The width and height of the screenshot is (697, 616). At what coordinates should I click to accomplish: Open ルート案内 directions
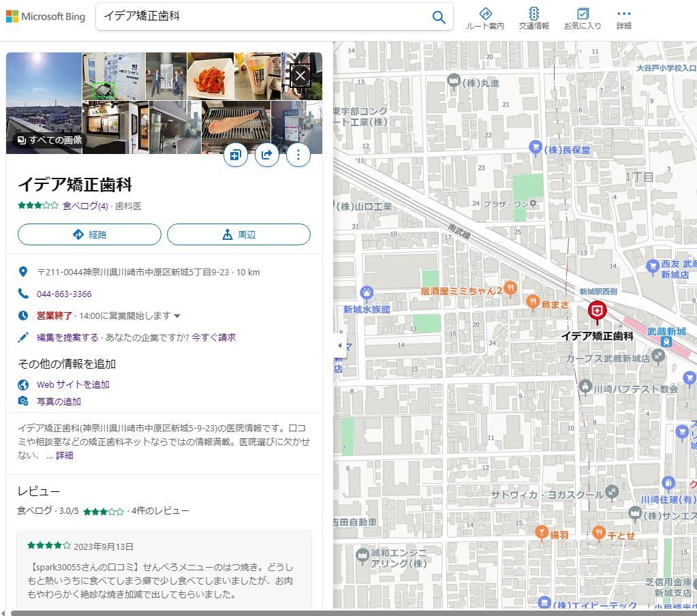[x=485, y=18]
